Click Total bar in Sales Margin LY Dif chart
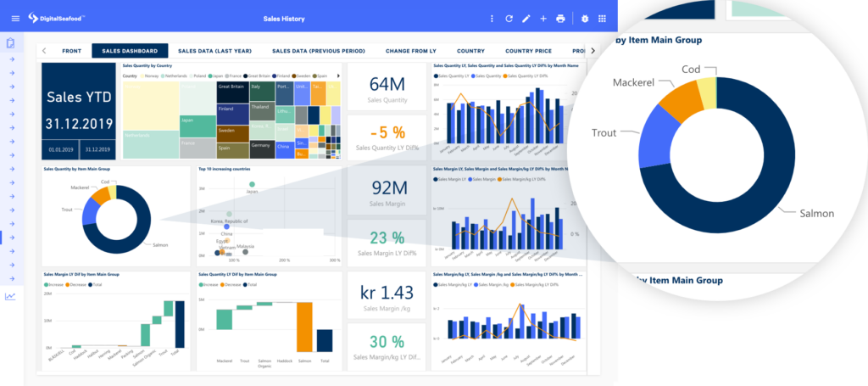This screenshot has height=386, width=868. pyautogui.click(x=180, y=324)
